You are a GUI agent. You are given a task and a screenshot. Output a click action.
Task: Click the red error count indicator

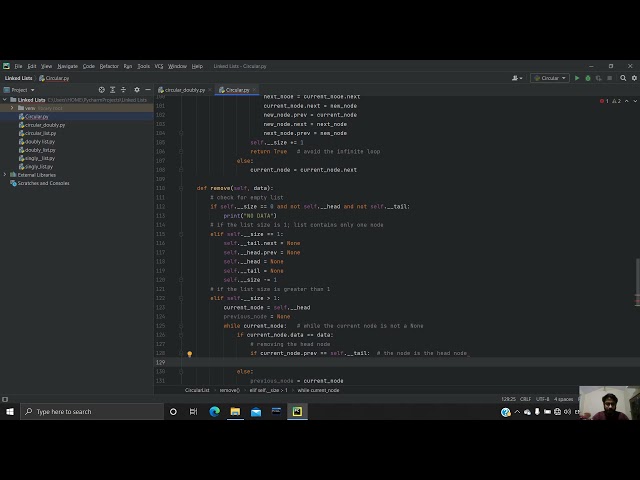pos(604,101)
